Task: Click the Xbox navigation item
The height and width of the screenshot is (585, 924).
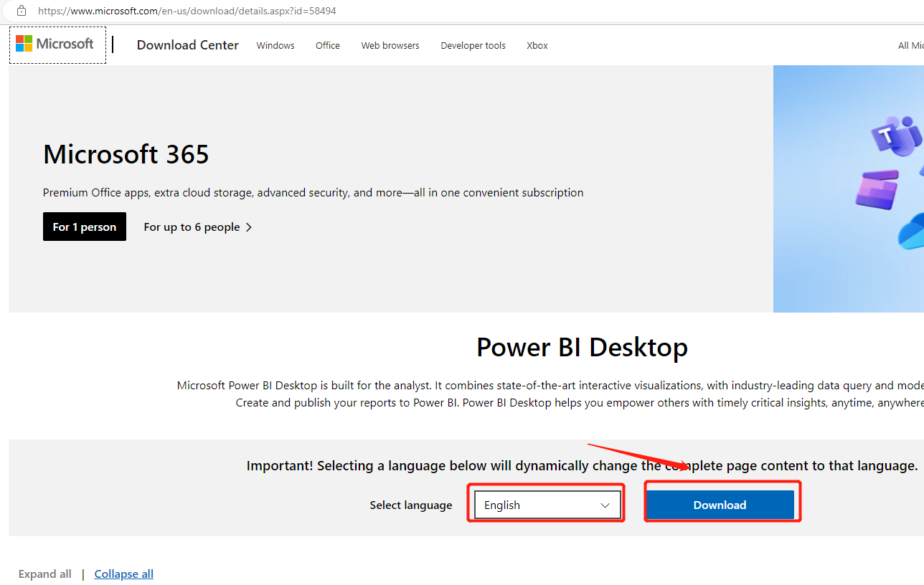Action: coord(537,45)
